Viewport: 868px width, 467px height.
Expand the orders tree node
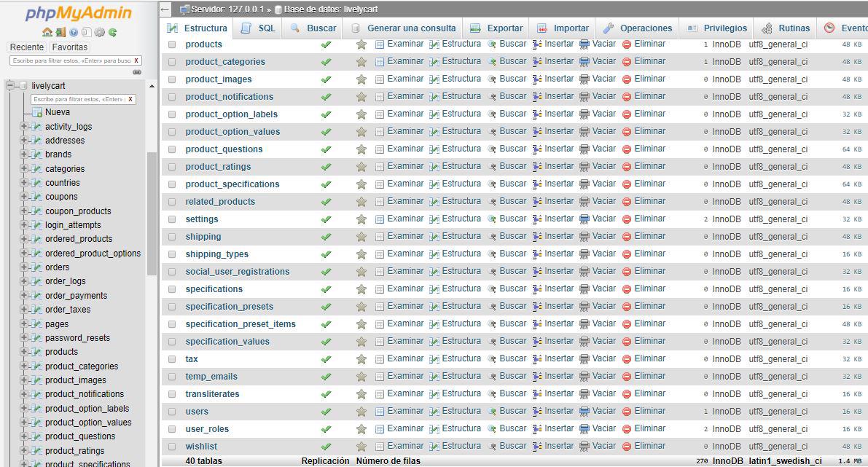tap(23, 267)
